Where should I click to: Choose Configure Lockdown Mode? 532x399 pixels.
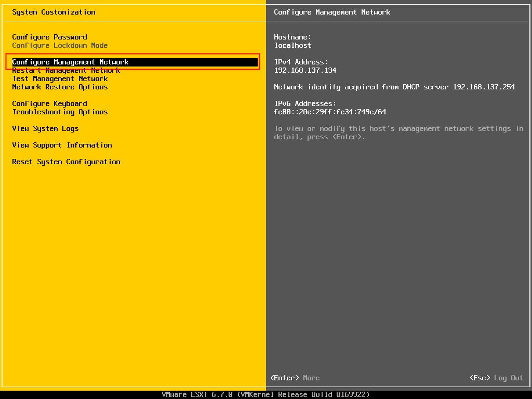tap(61, 45)
